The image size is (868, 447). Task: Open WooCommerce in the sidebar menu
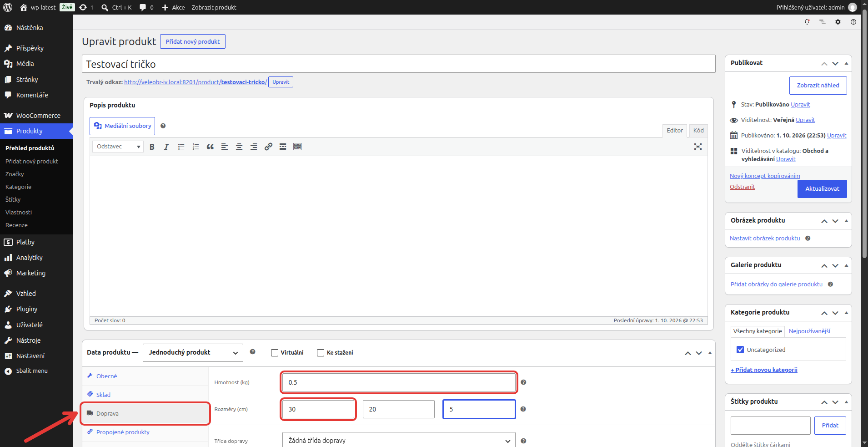coord(36,116)
